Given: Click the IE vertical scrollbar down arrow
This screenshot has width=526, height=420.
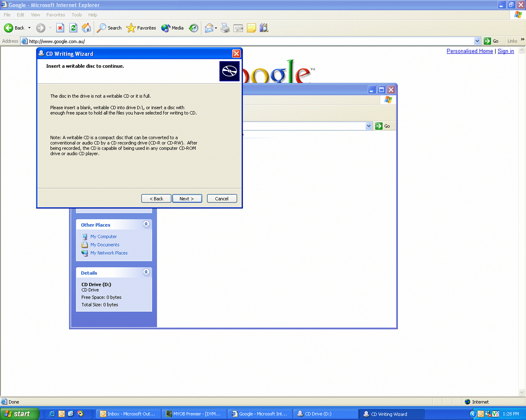Looking at the screenshot, I should pyautogui.click(x=522, y=392).
